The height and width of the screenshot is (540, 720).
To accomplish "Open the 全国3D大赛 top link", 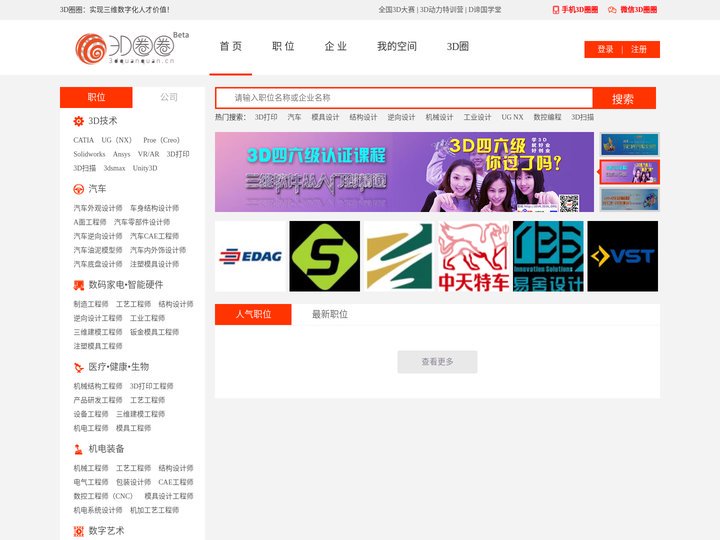I will [x=396, y=10].
